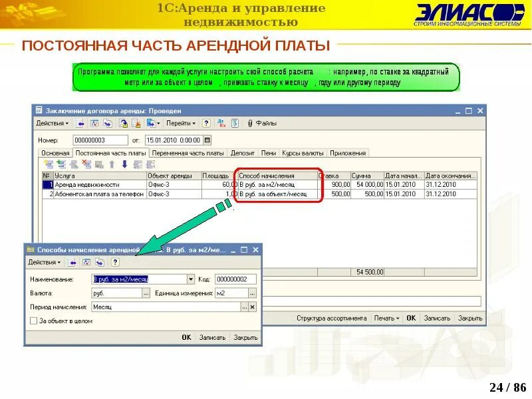Open help via question mark in contract toolbar

coord(206,124)
